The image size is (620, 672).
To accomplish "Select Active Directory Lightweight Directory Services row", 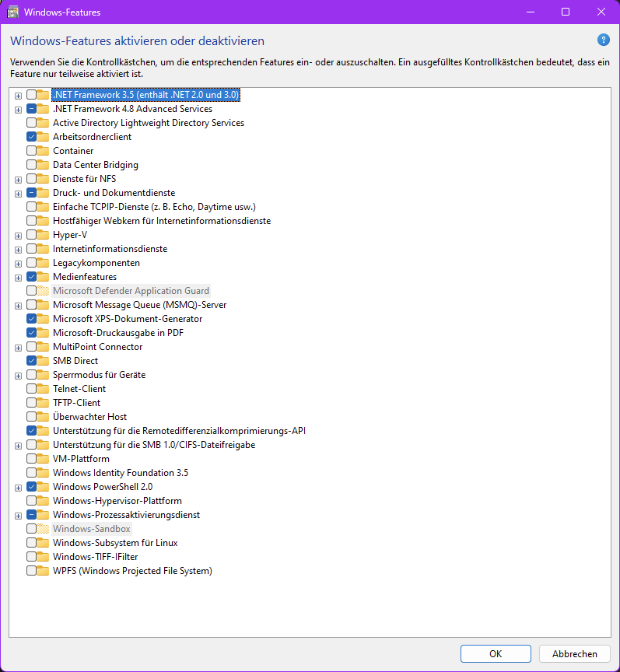I will (x=149, y=123).
